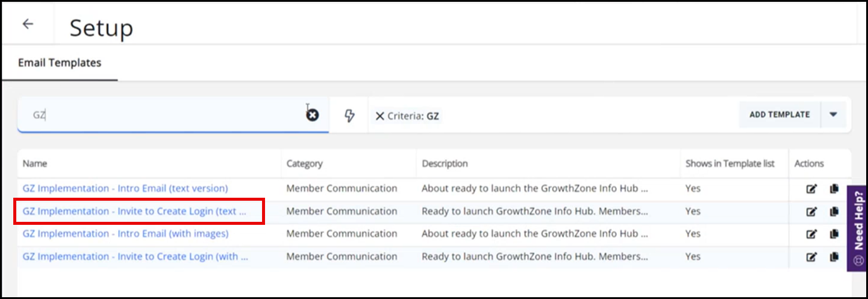Duplicate the last Invite to Create Login template
This screenshot has height=299, width=868.
pos(834,257)
